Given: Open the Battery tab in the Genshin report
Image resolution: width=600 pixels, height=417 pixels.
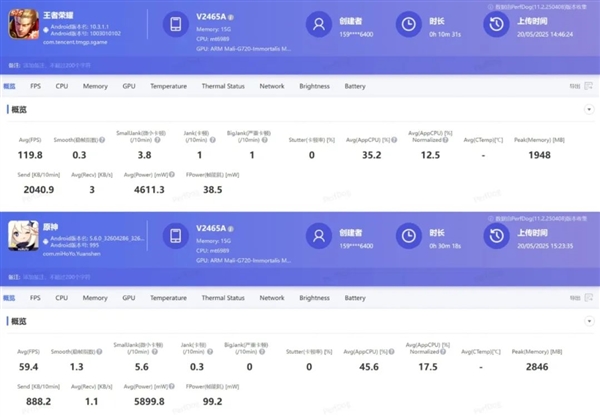Looking at the screenshot, I should 355,297.
